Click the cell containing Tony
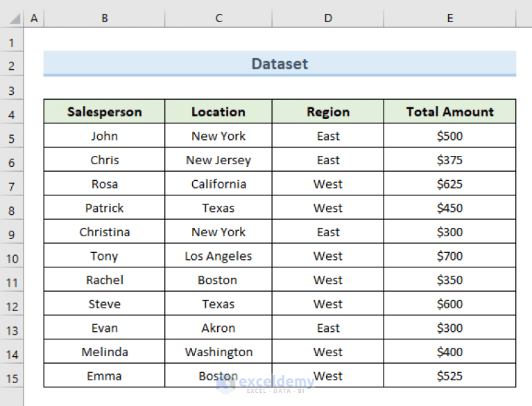 (x=105, y=256)
